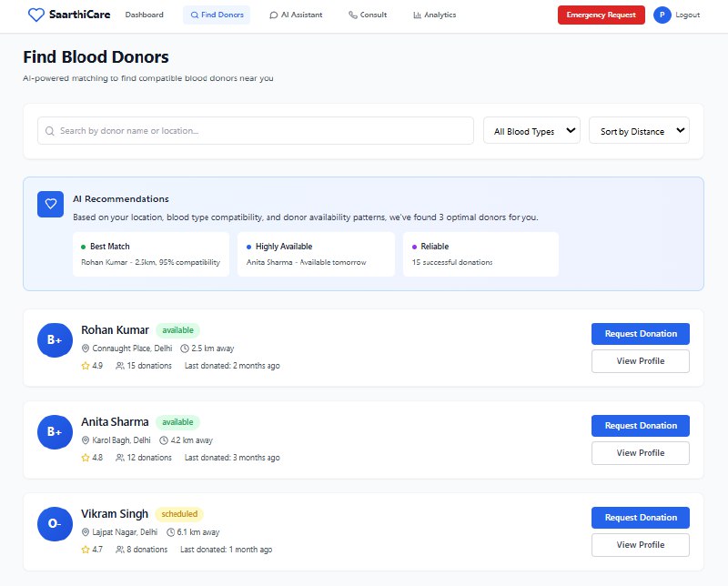Click the text Last donated: 3 months ago
The width and height of the screenshot is (728, 586).
232,458
